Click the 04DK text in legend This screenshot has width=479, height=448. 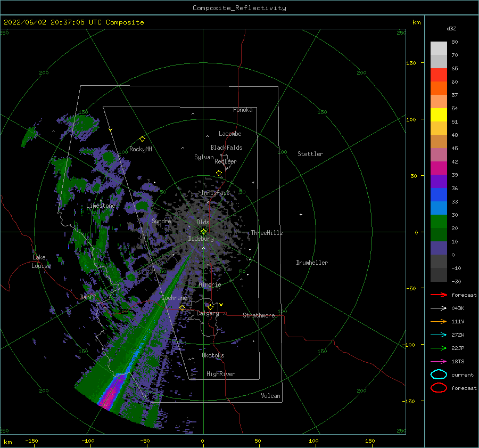tap(458, 308)
